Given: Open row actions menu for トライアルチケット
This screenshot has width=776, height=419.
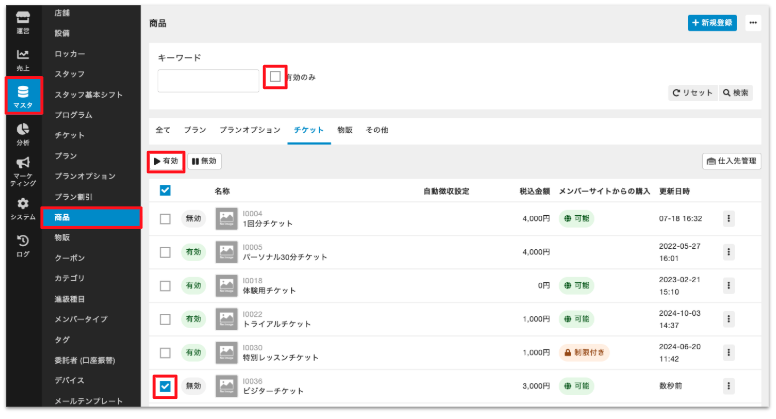Looking at the screenshot, I should point(728,319).
